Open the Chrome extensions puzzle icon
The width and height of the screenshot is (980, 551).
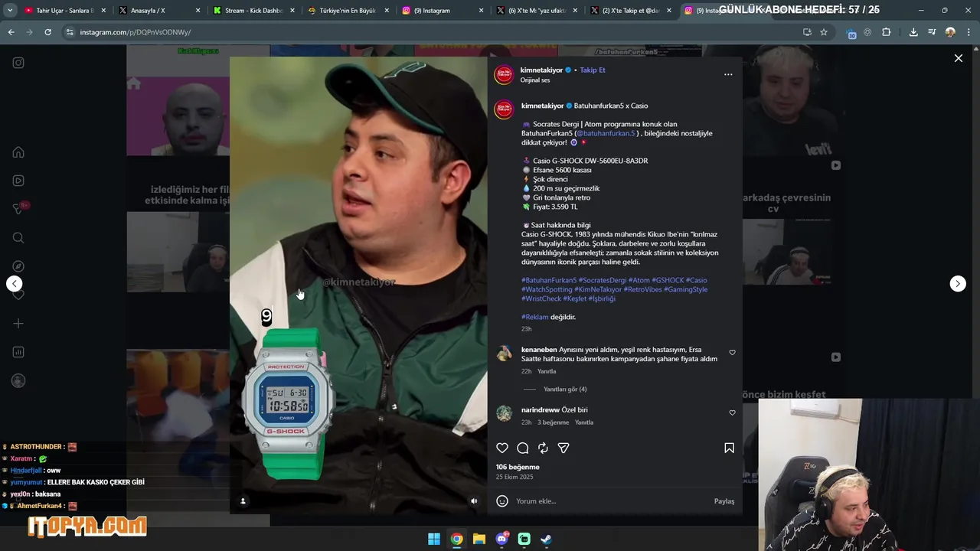pyautogui.click(x=887, y=32)
